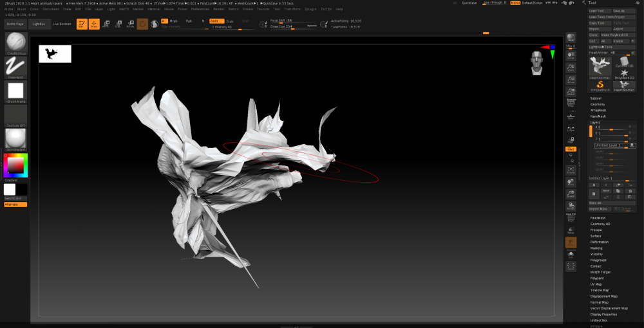Click the Import MDD button
The height and width of the screenshot is (328, 644).
tap(600, 209)
